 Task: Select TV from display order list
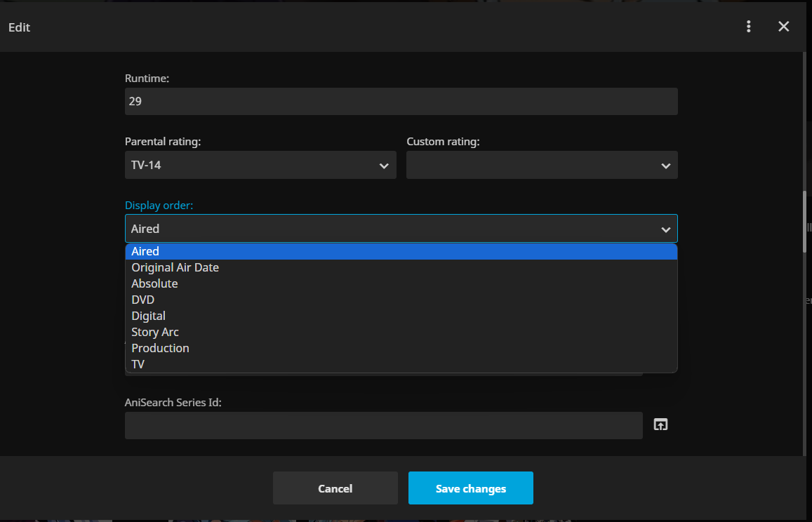point(138,364)
